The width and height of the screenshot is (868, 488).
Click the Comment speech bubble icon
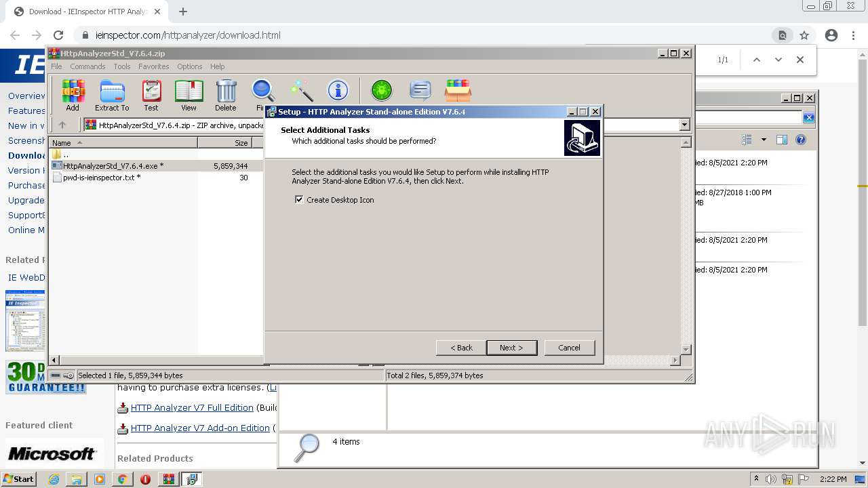[420, 91]
